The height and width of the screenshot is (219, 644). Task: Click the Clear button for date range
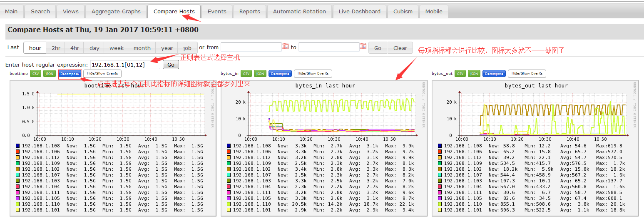point(400,48)
